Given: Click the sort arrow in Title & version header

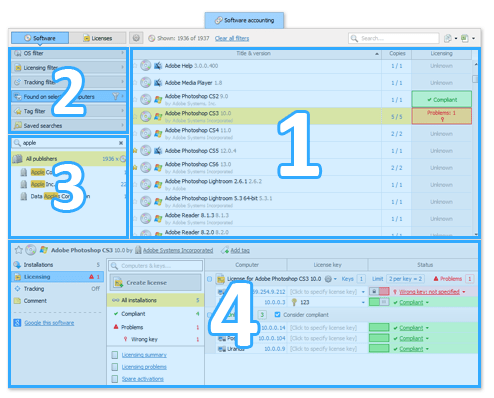Looking at the screenshot, I should 377,54.
